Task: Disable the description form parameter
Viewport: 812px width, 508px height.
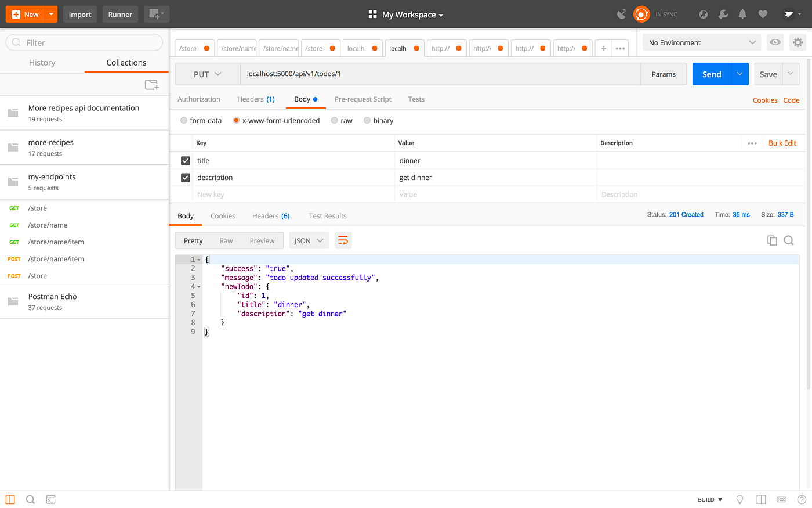Action: 185,177
